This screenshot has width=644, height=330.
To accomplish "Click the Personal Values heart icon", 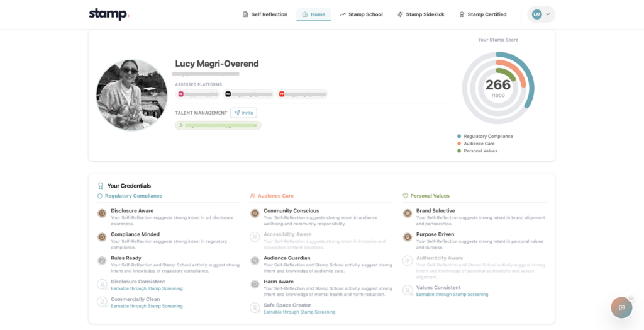I will tap(406, 196).
